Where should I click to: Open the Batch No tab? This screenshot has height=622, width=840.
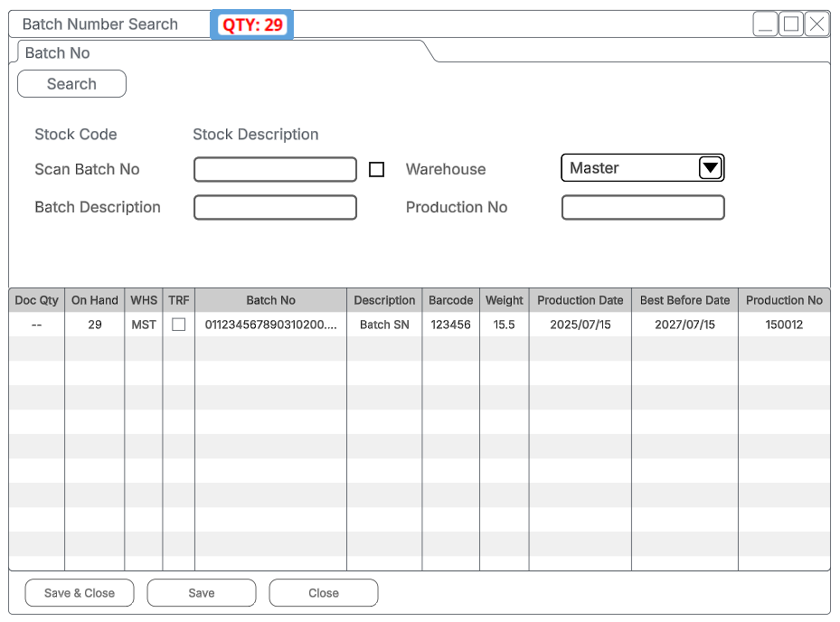click(58, 52)
